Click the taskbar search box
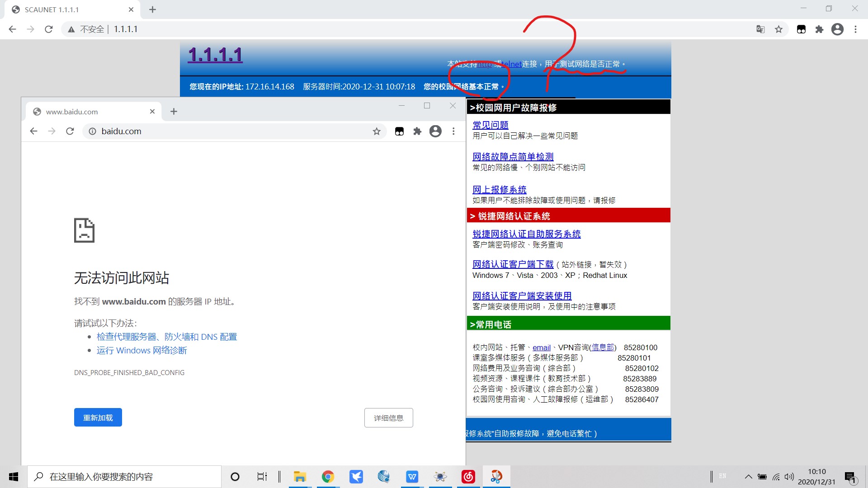This screenshot has width=868, height=488. 124,477
